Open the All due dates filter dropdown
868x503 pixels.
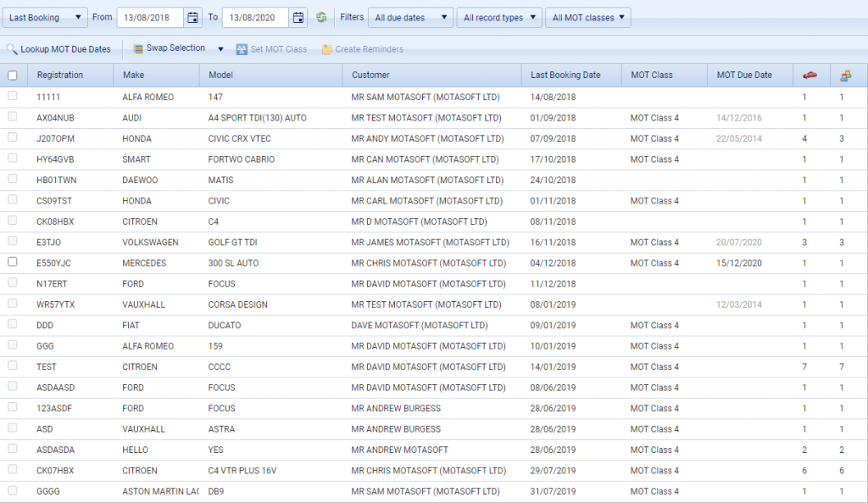pyautogui.click(x=410, y=18)
